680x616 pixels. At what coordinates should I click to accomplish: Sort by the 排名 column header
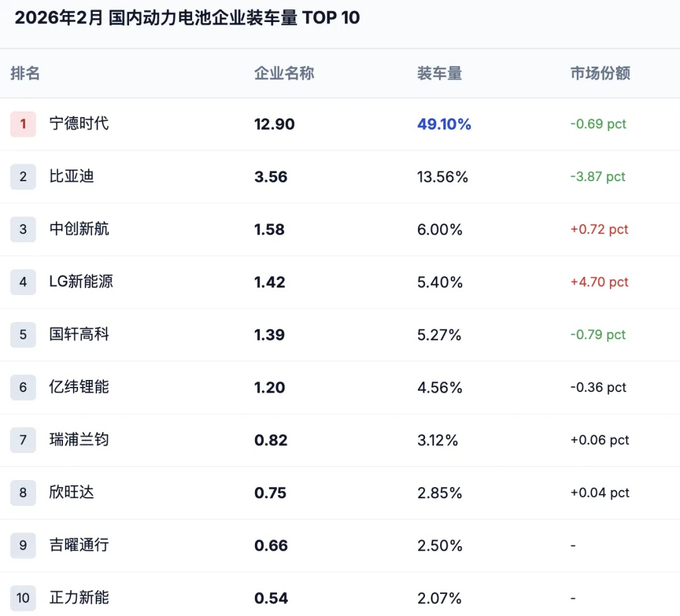tap(25, 74)
